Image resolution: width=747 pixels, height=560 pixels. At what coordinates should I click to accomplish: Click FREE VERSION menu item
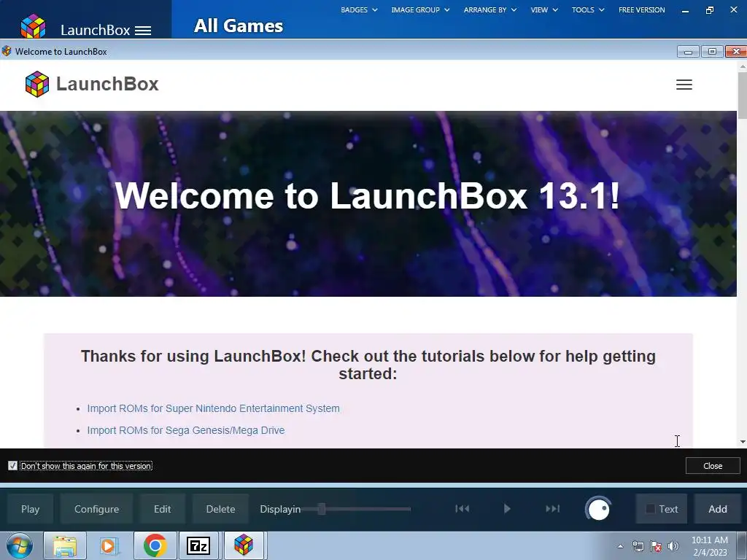[x=641, y=9]
